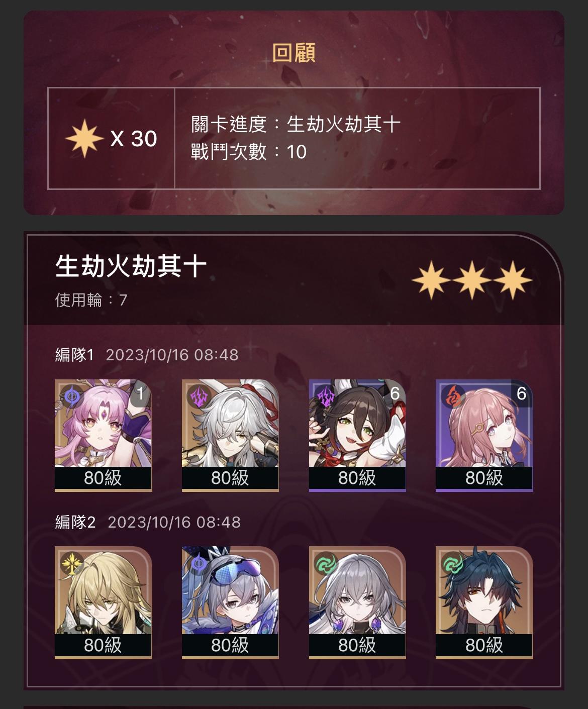This screenshot has height=709, width=588.
Task: Open Fu Xuan's character card in team 1
Action: [103, 435]
